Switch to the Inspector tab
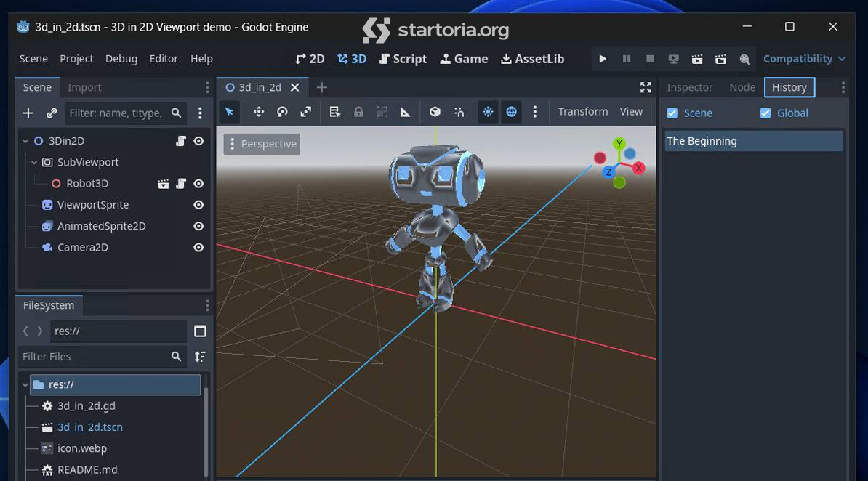This screenshot has width=868, height=481. pyautogui.click(x=689, y=87)
